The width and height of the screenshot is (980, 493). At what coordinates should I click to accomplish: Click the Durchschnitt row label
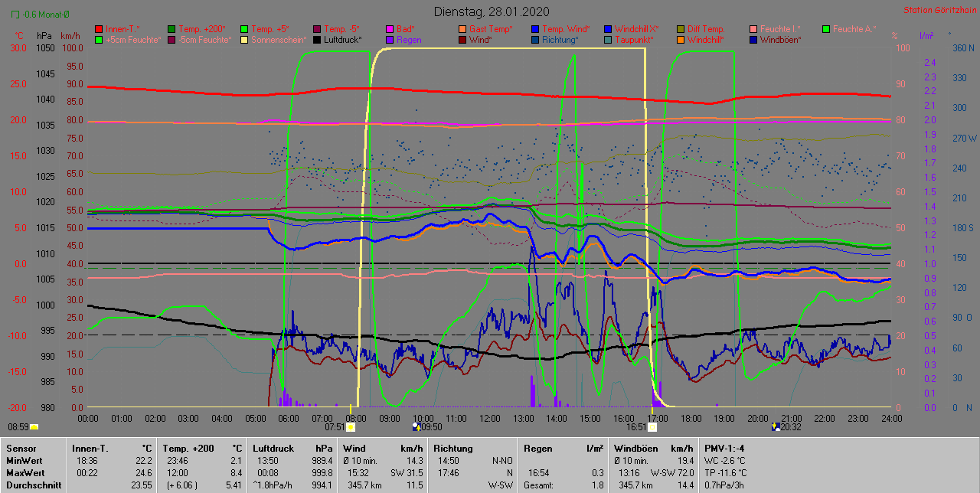[x=32, y=485]
